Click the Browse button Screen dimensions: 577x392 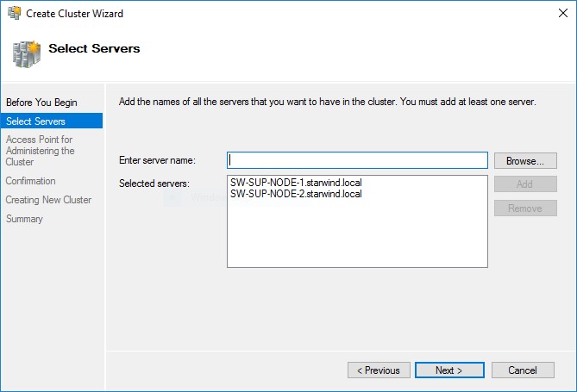525,160
